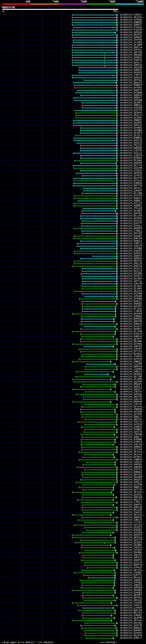Select UniRef100_B4VWA9 label
Image resolution: width=146 pixels, height=644 pixels.
click(131, 93)
